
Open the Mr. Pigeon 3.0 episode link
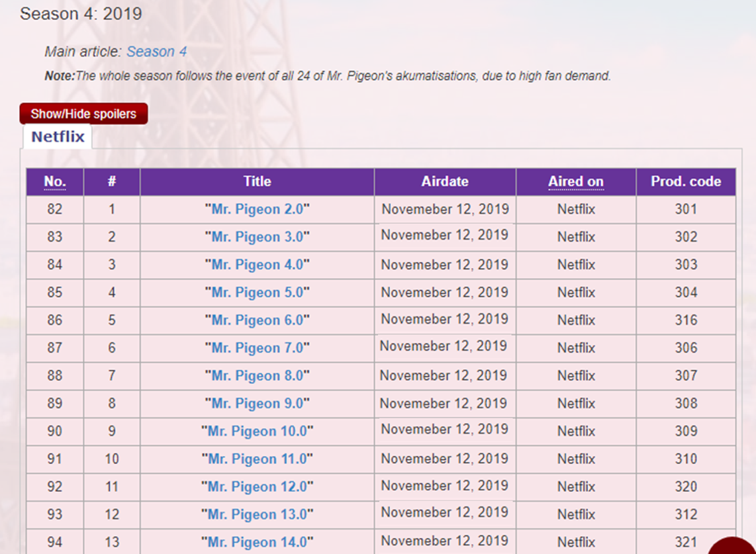[257, 237]
